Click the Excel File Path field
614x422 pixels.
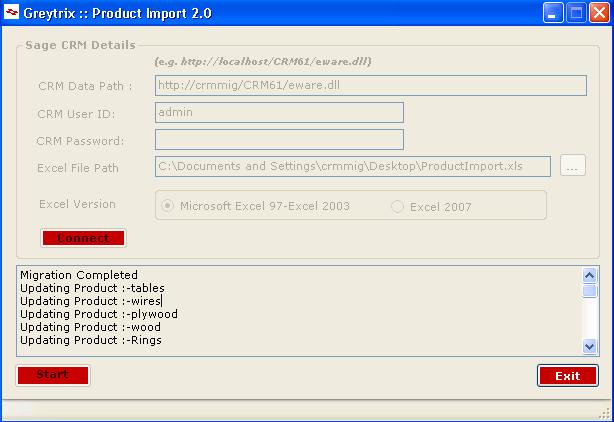point(353,166)
